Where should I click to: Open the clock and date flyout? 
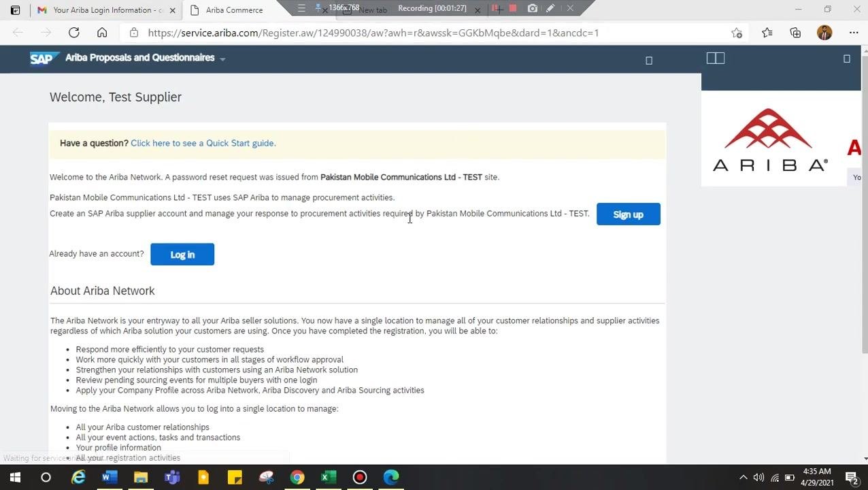coord(817,477)
